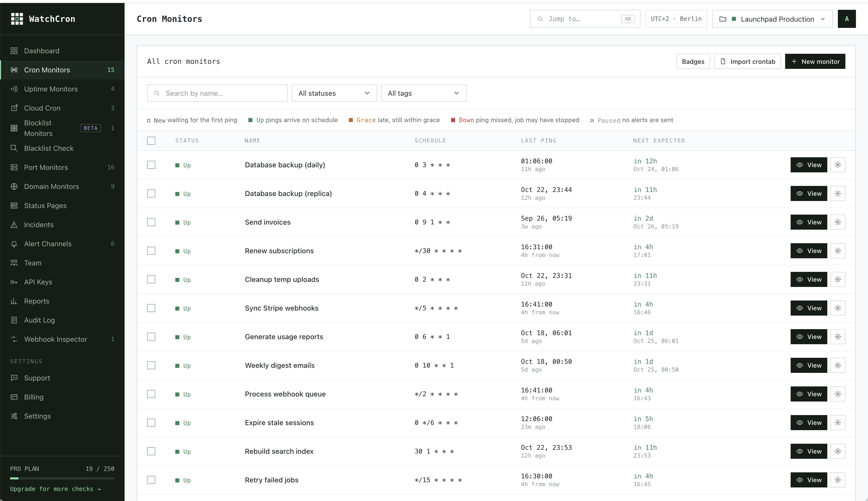Click the Alert Channels bell icon
This screenshot has width=868, height=501.
tap(14, 244)
